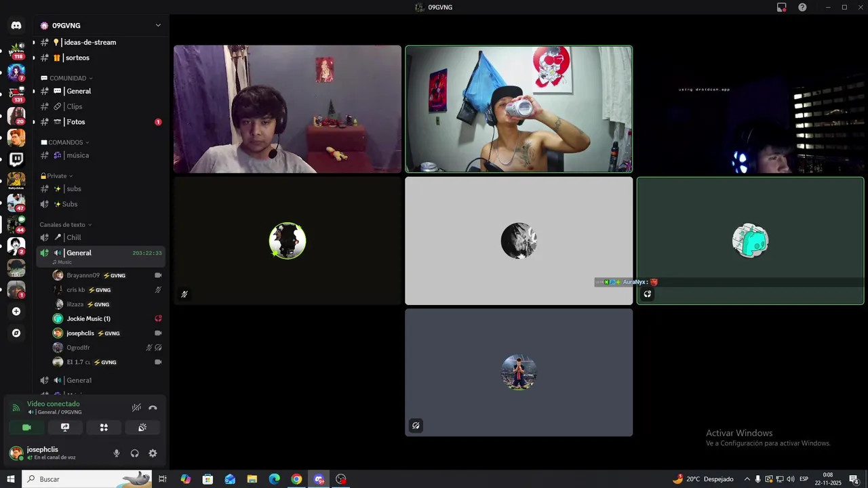
Task: Focus the shirtless man drinking video tile
Action: (519, 109)
